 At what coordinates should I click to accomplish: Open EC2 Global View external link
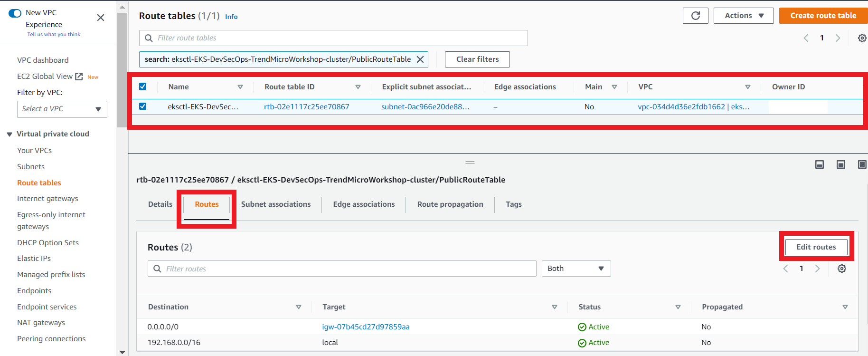[50, 77]
